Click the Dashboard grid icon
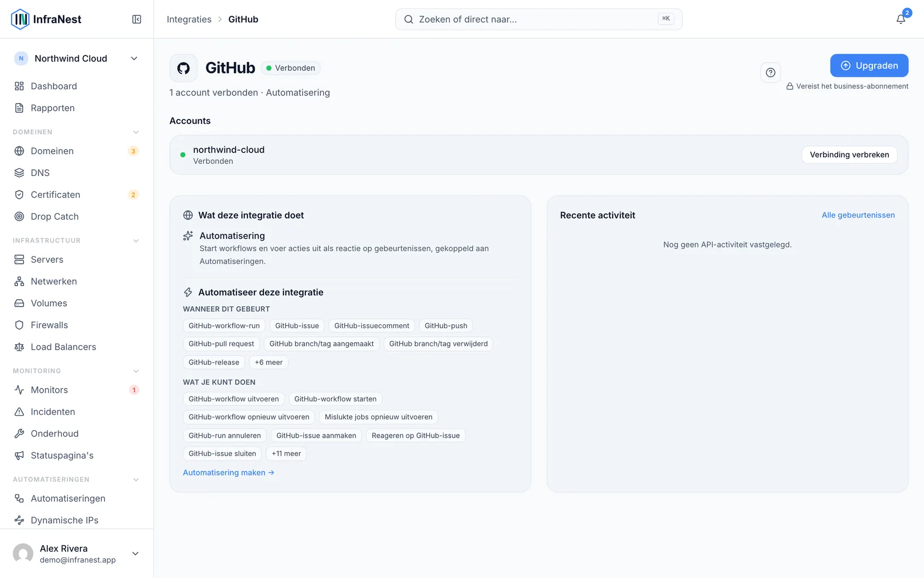Image resolution: width=924 pixels, height=578 pixels. coord(19,86)
